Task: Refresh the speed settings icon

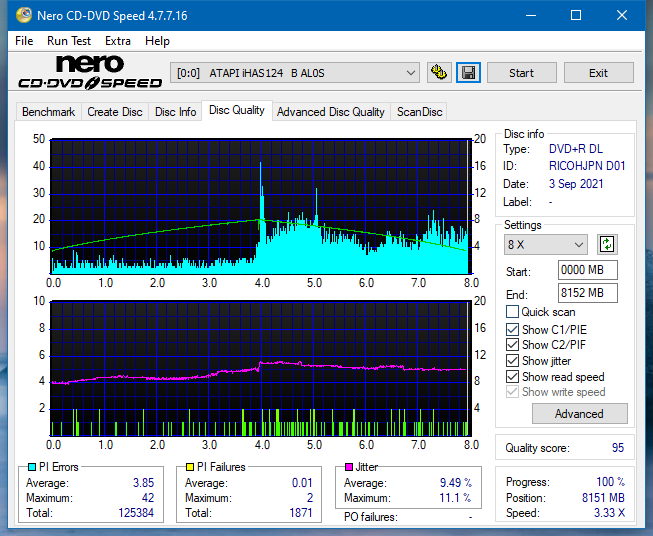Action: [607, 244]
